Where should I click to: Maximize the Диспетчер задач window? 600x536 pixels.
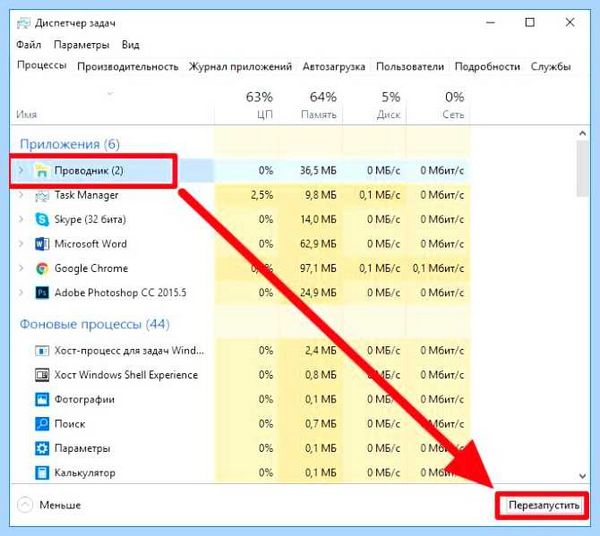(530, 23)
